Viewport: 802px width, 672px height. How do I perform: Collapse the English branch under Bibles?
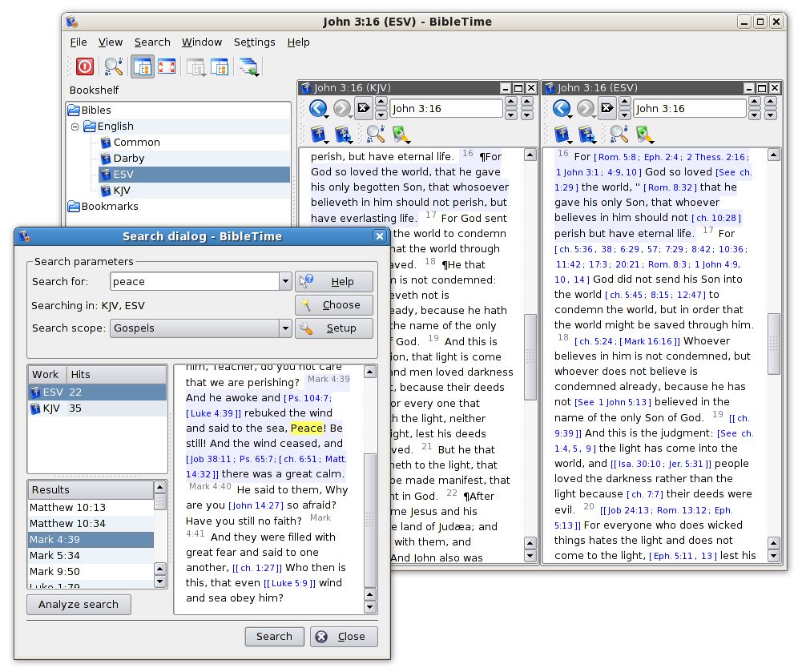pos(75,126)
